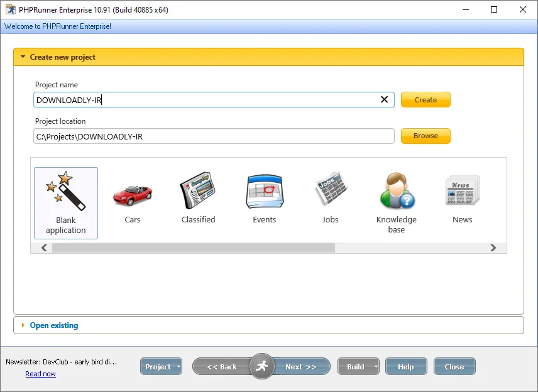The width and height of the screenshot is (538, 392).
Task: Click the PHPRunner app icon in title bar
Action: 10,9
